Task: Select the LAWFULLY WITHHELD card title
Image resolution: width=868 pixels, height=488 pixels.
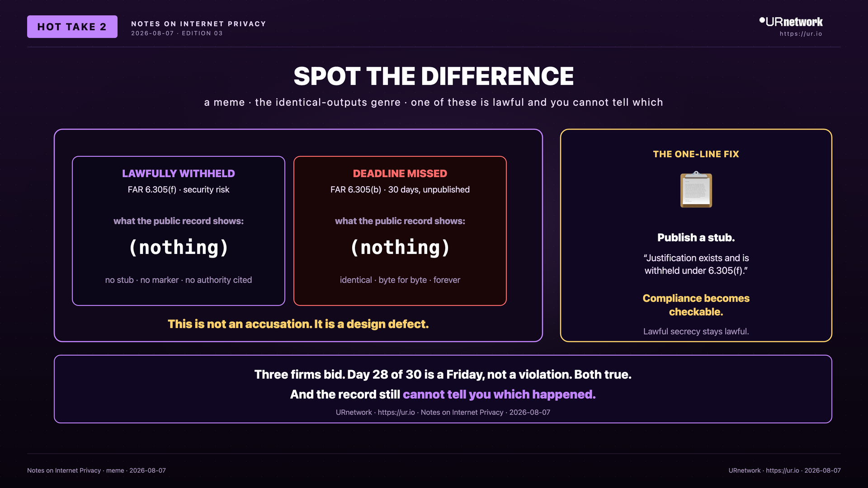Action: pyautogui.click(x=179, y=174)
